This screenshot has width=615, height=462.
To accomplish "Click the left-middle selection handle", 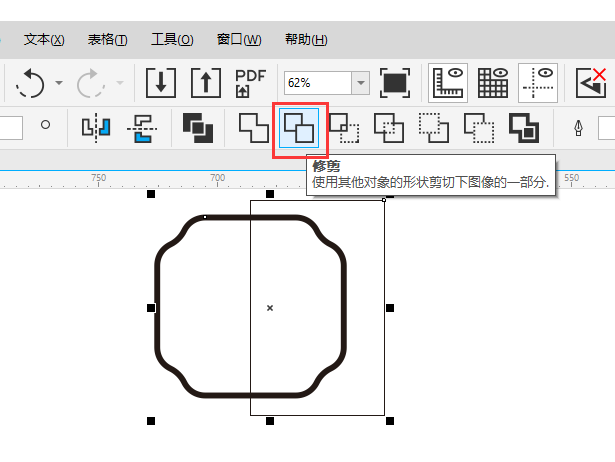I will coord(151,308).
